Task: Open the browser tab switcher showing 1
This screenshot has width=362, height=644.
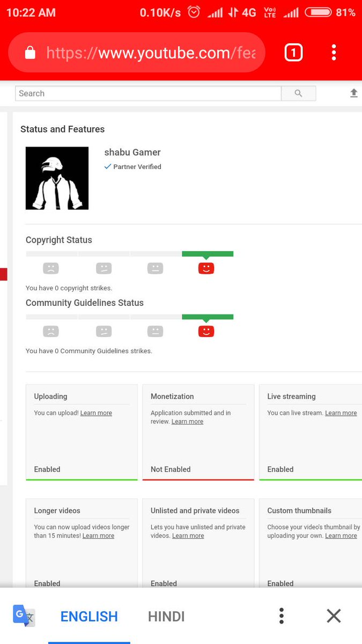Action: (x=293, y=52)
